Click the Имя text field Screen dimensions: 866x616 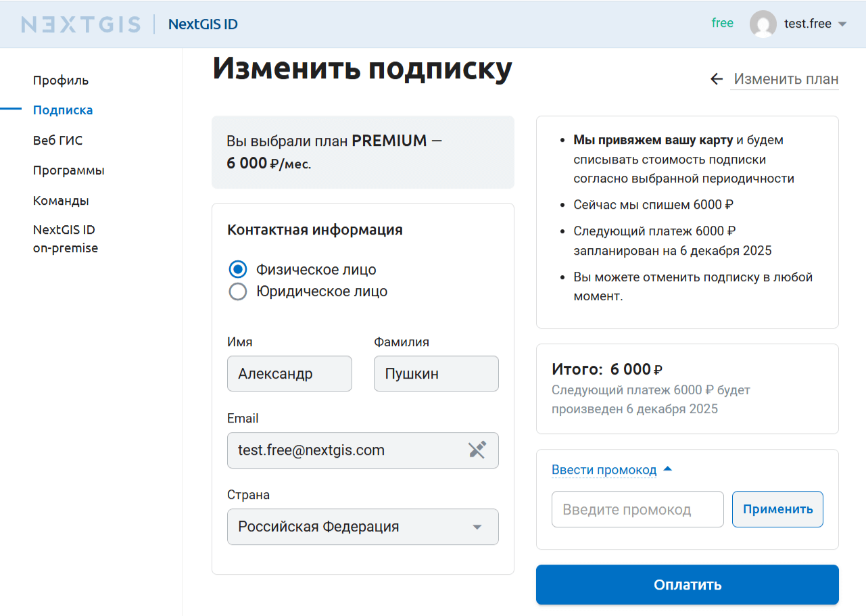tap(289, 374)
